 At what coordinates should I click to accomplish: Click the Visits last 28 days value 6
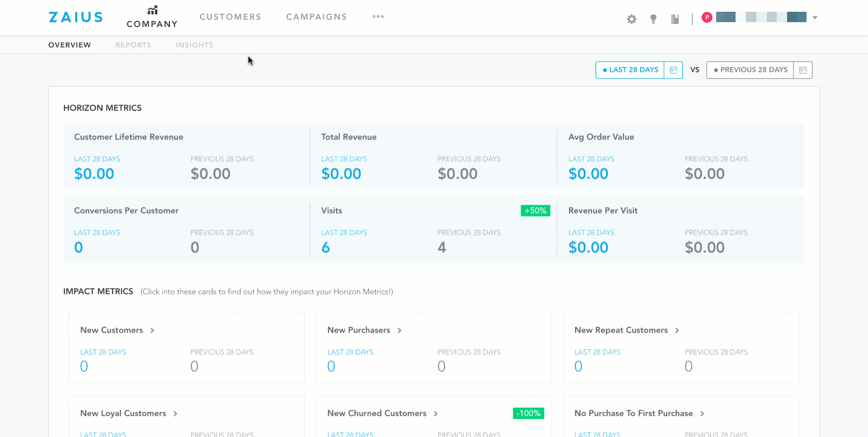coord(325,248)
